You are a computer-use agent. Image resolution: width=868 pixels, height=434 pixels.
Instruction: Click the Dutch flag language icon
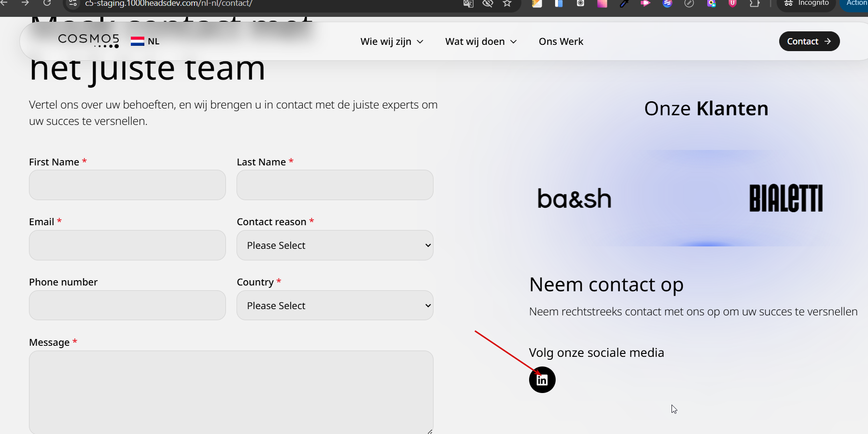(138, 41)
